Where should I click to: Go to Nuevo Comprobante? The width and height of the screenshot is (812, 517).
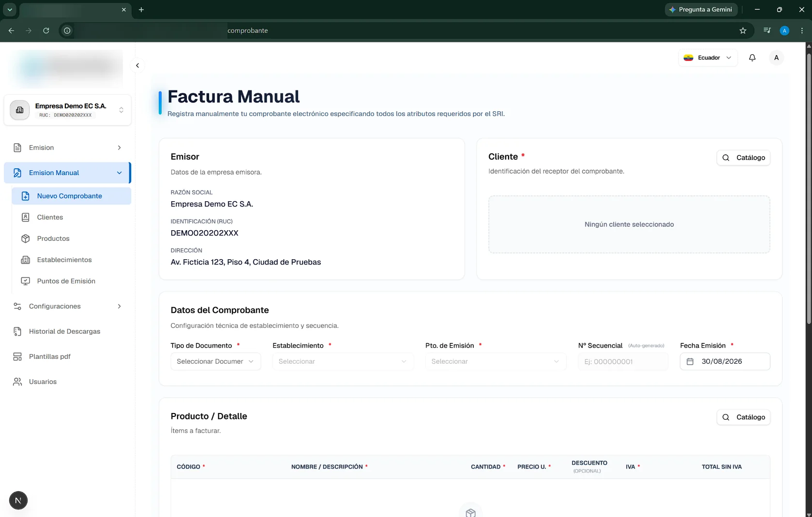72,196
